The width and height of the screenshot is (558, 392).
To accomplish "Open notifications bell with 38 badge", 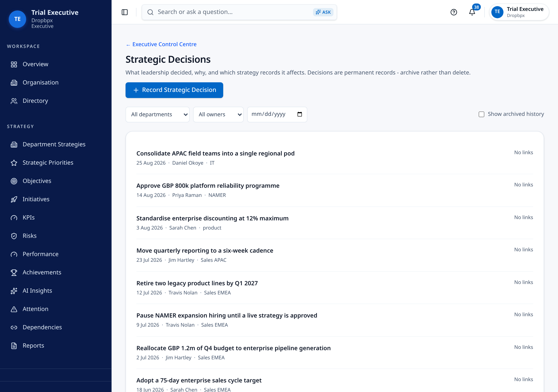I will [472, 12].
